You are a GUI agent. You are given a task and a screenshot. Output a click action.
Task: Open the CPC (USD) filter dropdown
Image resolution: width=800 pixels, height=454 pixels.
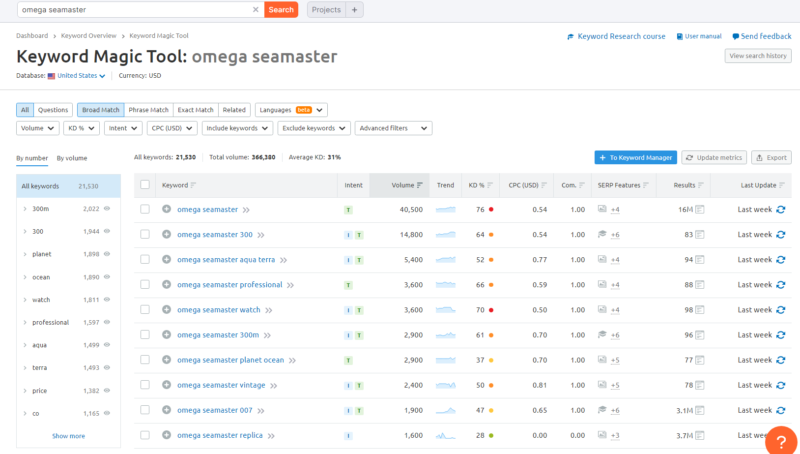[x=172, y=128]
